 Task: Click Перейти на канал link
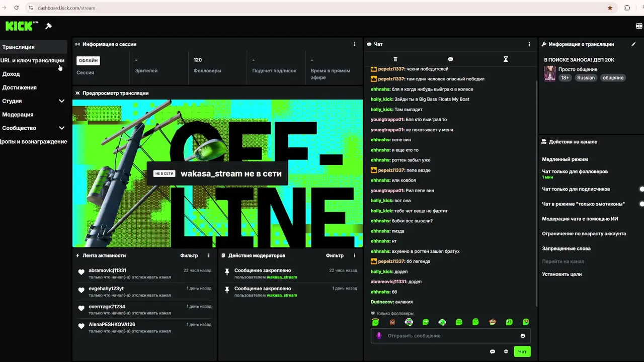click(x=563, y=261)
